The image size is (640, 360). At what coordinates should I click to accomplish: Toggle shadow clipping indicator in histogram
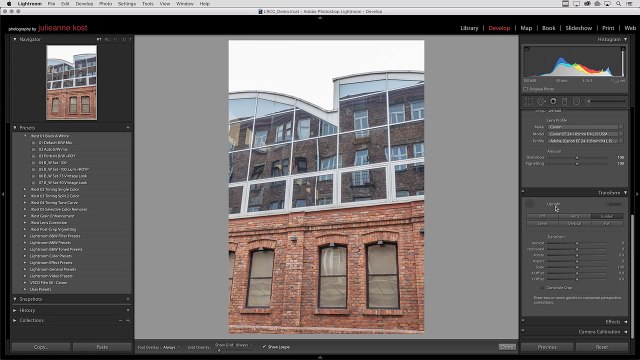coord(527,49)
